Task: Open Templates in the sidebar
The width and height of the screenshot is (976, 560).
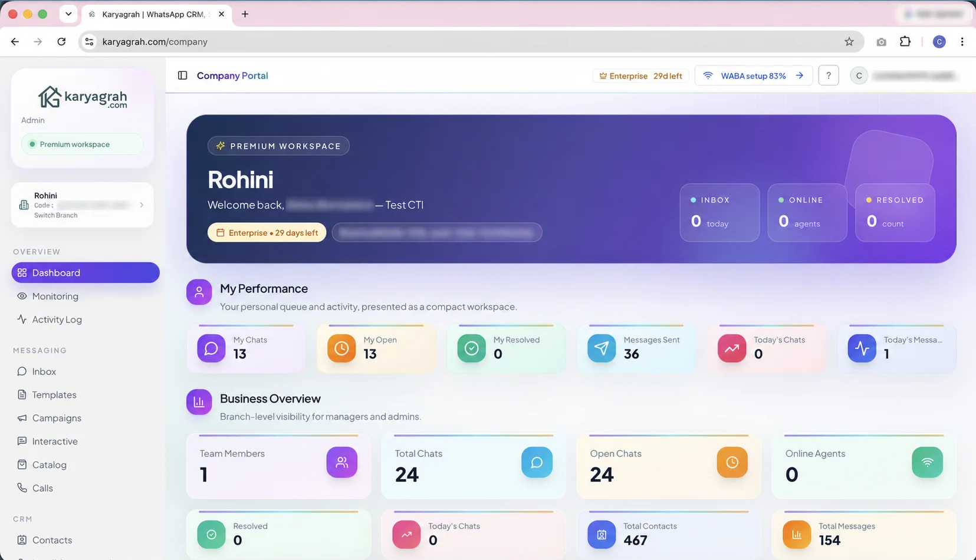Action: click(x=86, y=395)
